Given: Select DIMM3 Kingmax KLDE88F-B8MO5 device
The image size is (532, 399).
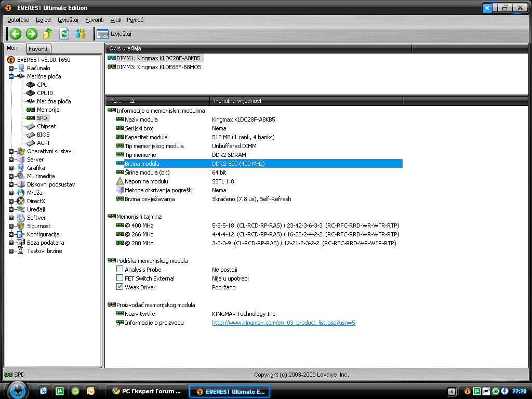Looking at the screenshot, I should (158, 67).
